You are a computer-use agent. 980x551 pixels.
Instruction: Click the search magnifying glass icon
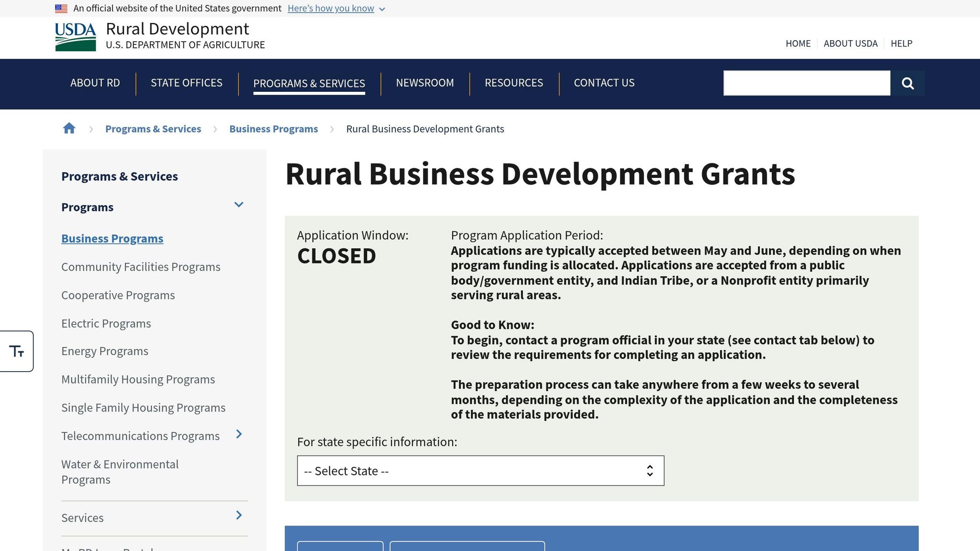coord(908,83)
